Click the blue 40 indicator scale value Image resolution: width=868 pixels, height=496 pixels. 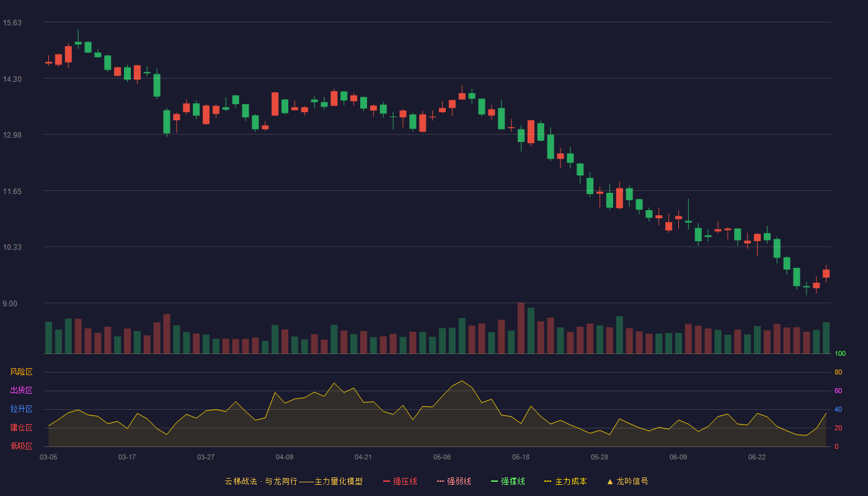[838, 410]
